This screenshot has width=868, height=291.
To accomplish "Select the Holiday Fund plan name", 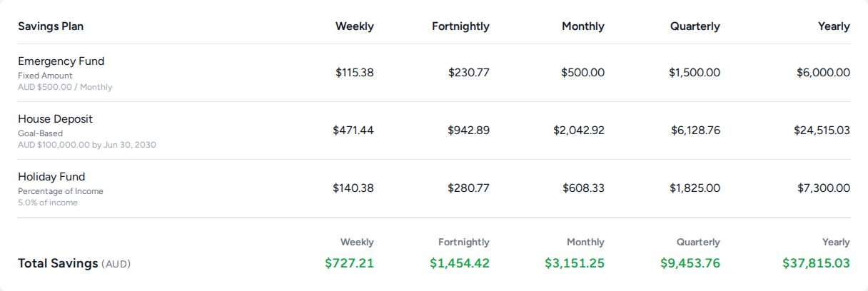I will pyautogui.click(x=51, y=177).
